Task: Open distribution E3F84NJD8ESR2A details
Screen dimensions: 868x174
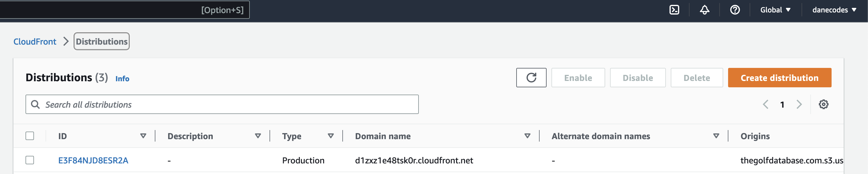Action: (93, 161)
